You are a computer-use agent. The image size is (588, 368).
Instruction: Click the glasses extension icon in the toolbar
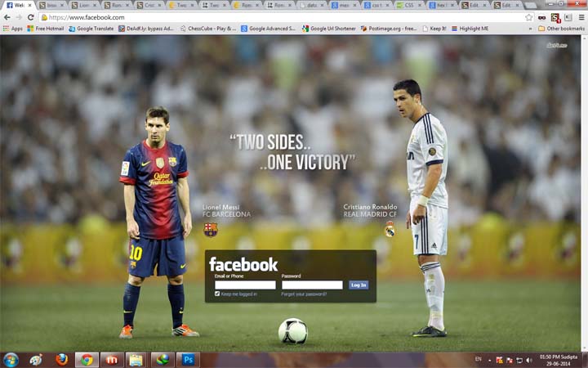click(542, 17)
